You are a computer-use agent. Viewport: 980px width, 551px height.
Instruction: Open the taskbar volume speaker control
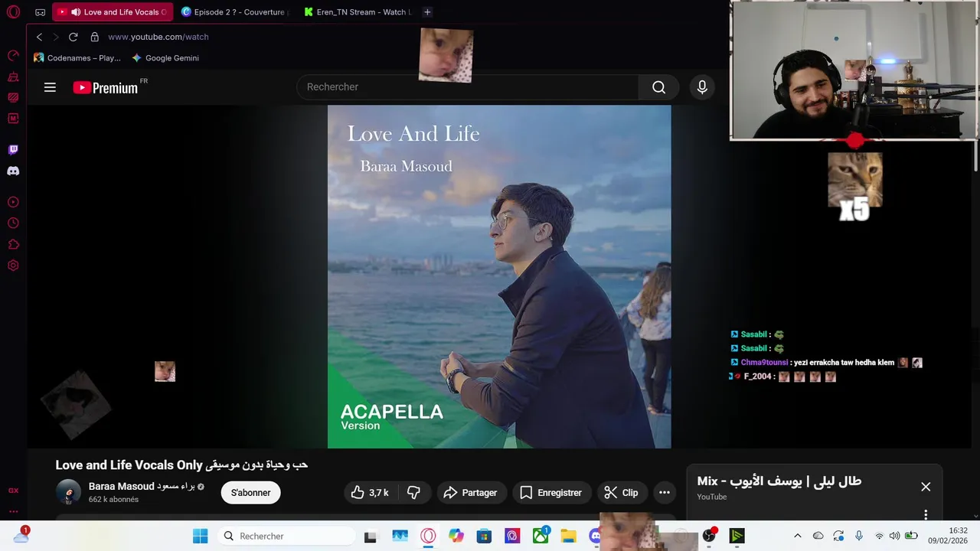(894, 536)
